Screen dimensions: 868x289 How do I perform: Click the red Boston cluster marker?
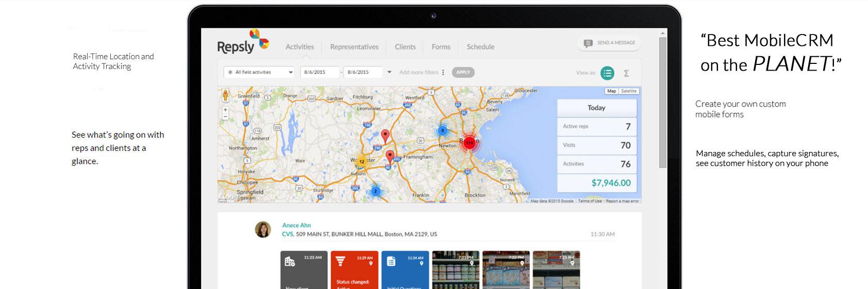click(469, 143)
